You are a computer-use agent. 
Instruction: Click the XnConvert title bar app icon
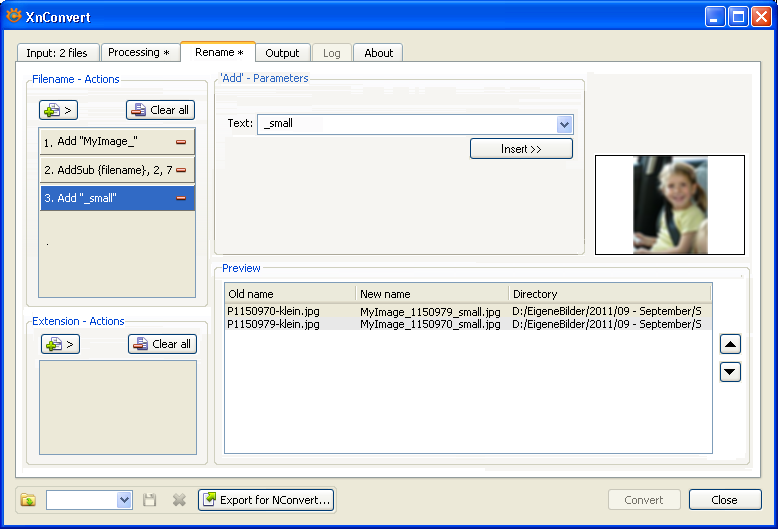(14, 16)
